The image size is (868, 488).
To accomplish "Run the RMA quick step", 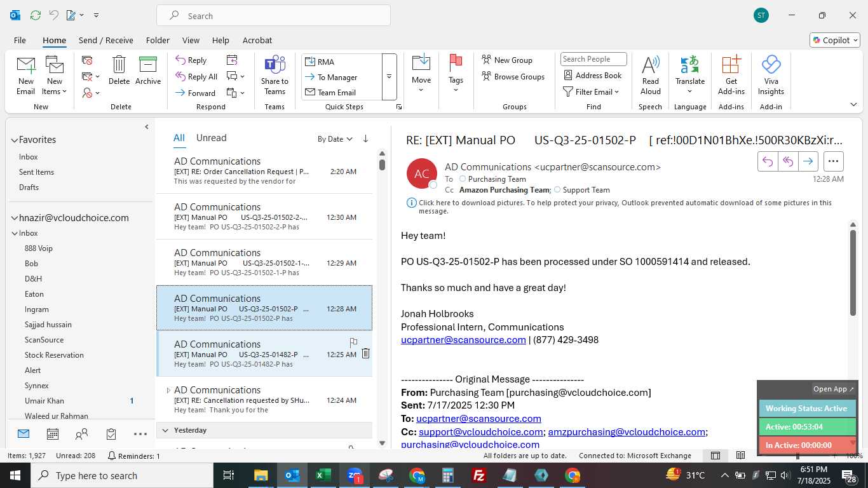I will click(342, 62).
